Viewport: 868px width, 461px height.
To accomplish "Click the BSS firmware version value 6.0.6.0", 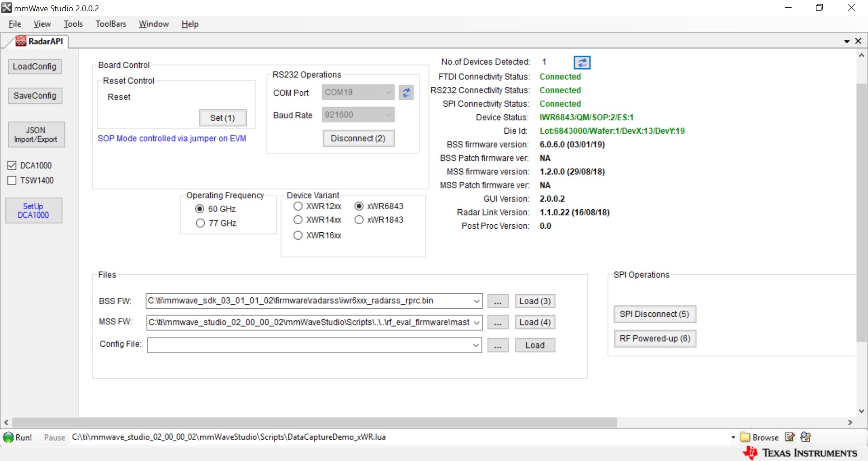I will tap(572, 145).
